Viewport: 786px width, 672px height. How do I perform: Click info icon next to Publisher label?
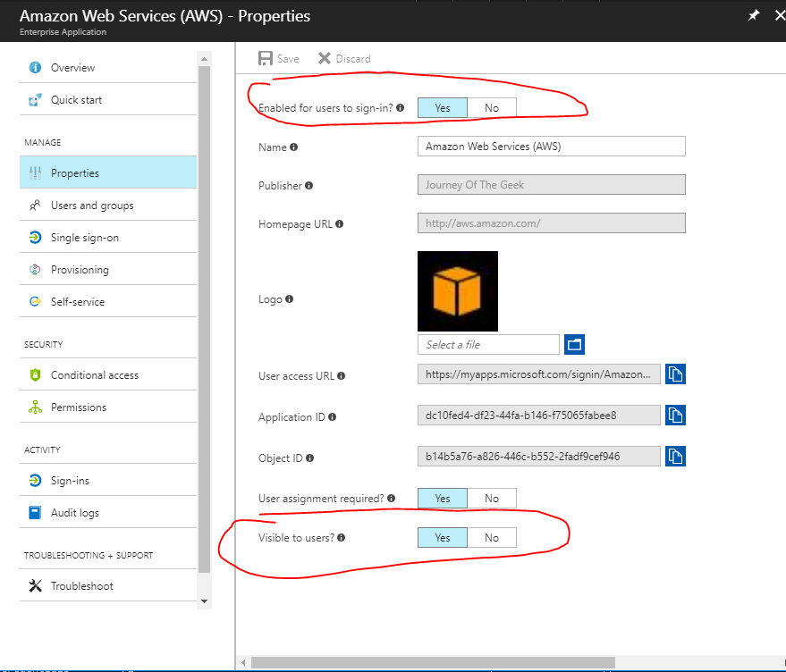308,185
